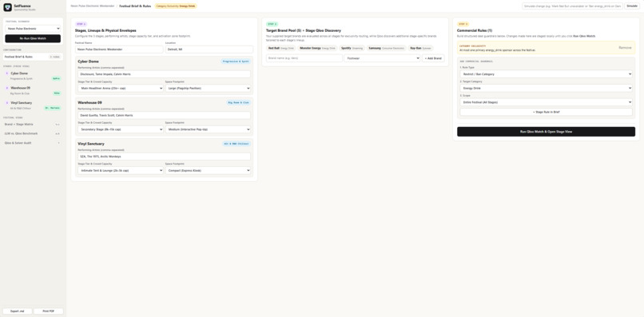The width and height of the screenshot is (644, 317).
Task: Click the + Add Brand button
Action: pyautogui.click(x=433, y=58)
